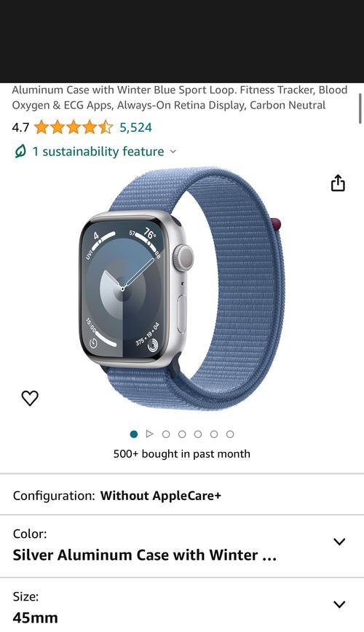
Task: Expand the sustainability feature chevron
Action: coord(173,152)
